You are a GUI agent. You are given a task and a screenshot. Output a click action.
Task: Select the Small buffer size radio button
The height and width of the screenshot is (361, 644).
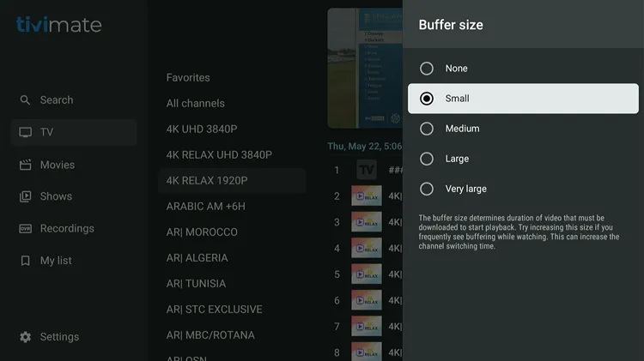tap(426, 99)
